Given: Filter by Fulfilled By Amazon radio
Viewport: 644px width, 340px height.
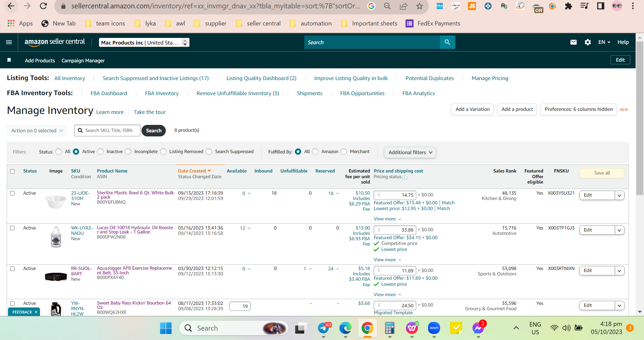Looking at the screenshot, I should (315, 152).
